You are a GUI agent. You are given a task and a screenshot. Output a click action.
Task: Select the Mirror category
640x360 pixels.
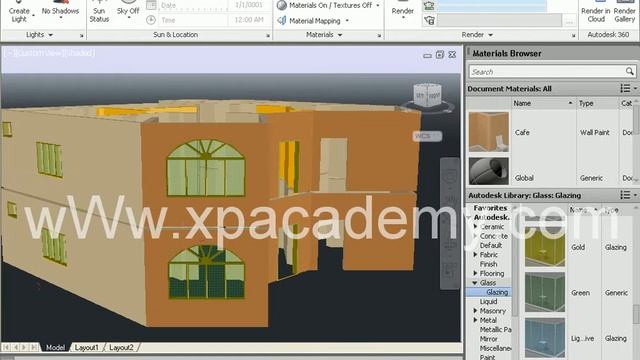(x=488, y=339)
